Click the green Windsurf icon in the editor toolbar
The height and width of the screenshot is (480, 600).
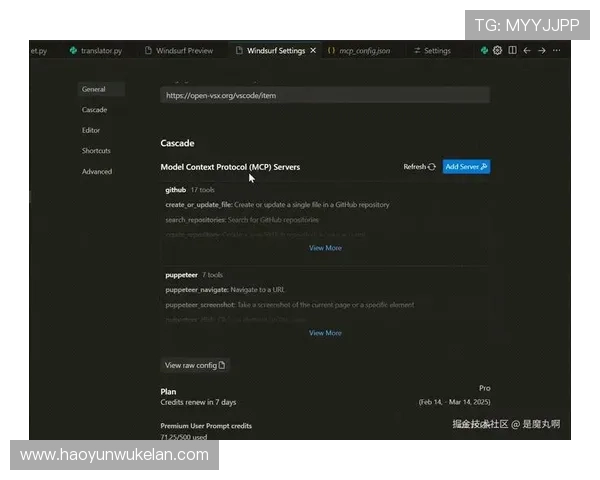[x=484, y=50]
